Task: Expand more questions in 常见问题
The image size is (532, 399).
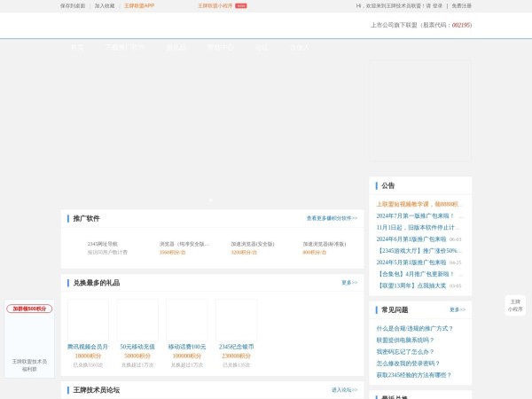Action: point(457,310)
